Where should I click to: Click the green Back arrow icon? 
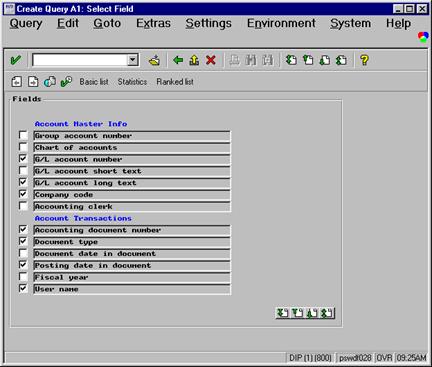178,60
